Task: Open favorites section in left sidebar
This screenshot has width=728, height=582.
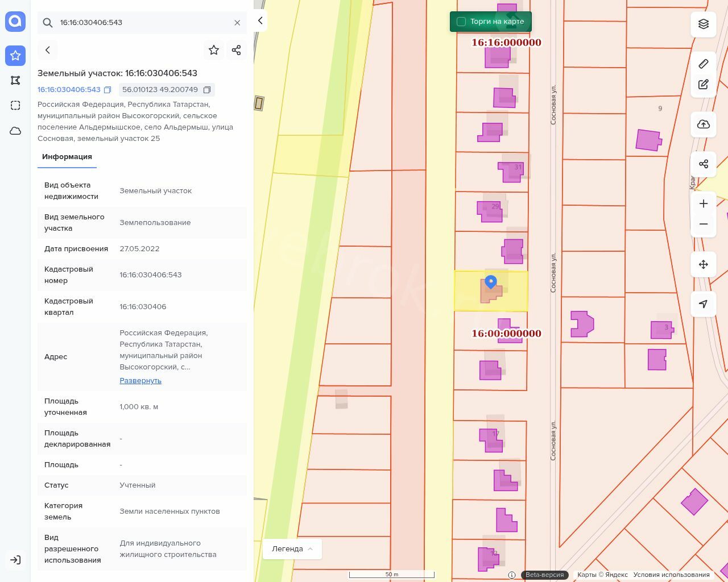Action: pos(15,56)
